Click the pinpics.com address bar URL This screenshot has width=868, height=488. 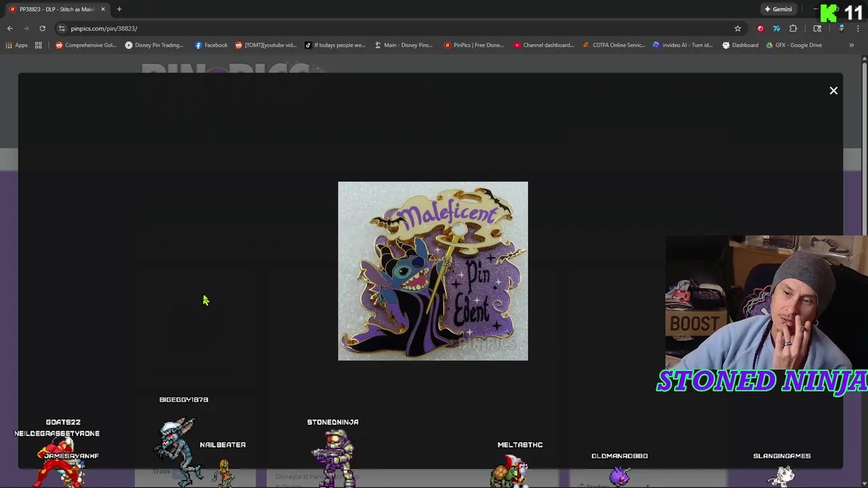pyautogui.click(x=104, y=28)
